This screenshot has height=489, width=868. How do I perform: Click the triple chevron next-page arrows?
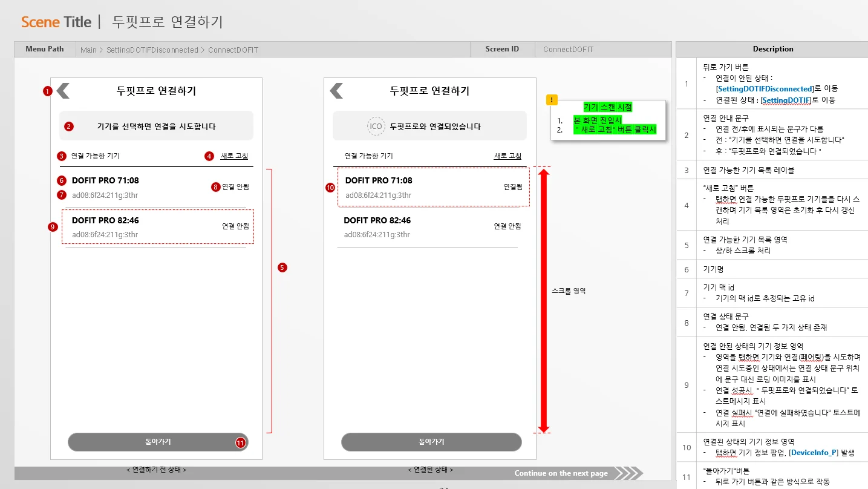[x=629, y=473]
